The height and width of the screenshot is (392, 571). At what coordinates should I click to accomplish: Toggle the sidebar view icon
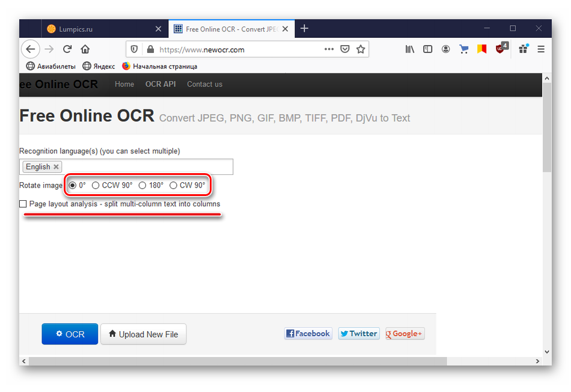pos(428,49)
